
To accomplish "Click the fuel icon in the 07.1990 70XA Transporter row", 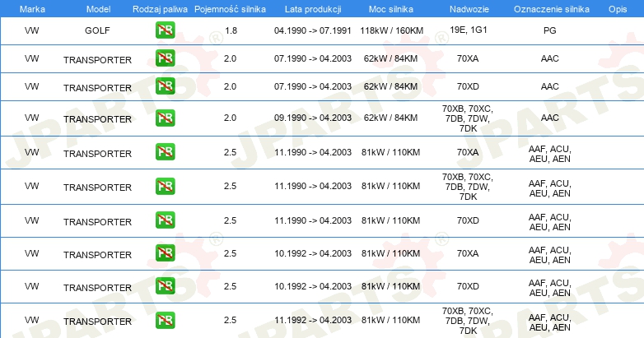I will [x=165, y=58].
